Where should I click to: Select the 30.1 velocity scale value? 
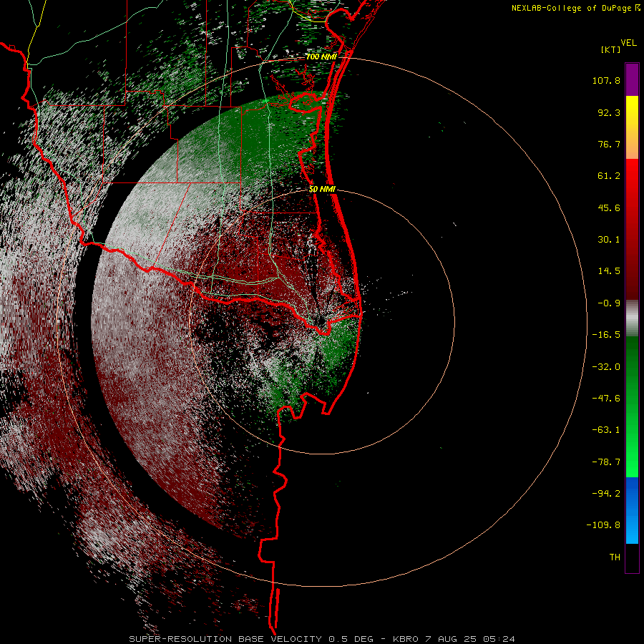click(609, 240)
